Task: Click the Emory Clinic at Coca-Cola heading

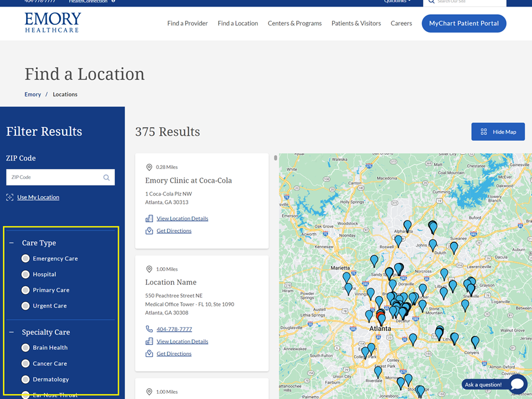Action: click(189, 180)
